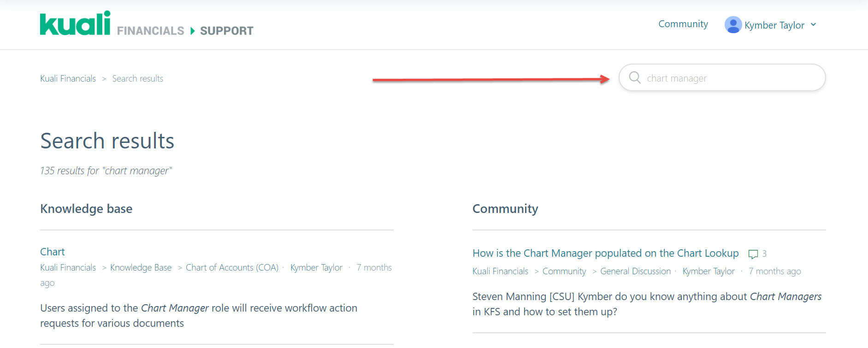868x348 pixels.
Task: Open the Kymber Taylor account dropdown
Action: click(774, 25)
